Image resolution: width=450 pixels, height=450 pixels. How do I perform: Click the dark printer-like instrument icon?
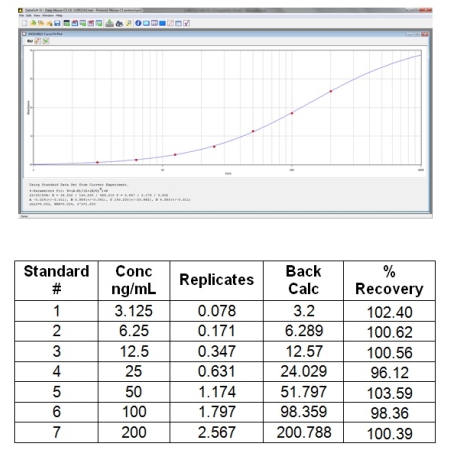click(x=119, y=23)
